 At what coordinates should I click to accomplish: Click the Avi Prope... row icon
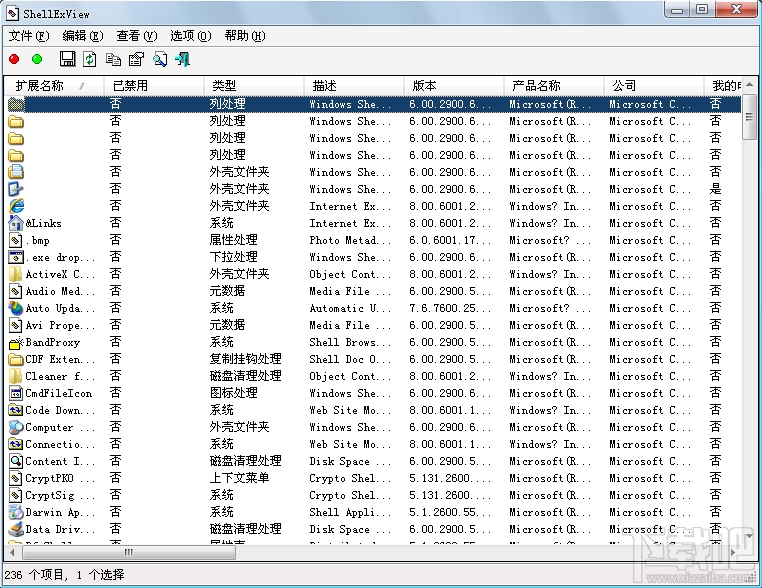click(16, 325)
